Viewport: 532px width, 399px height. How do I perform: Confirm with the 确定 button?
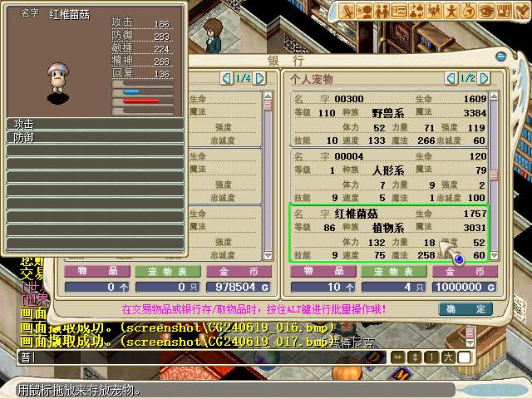click(465, 309)
